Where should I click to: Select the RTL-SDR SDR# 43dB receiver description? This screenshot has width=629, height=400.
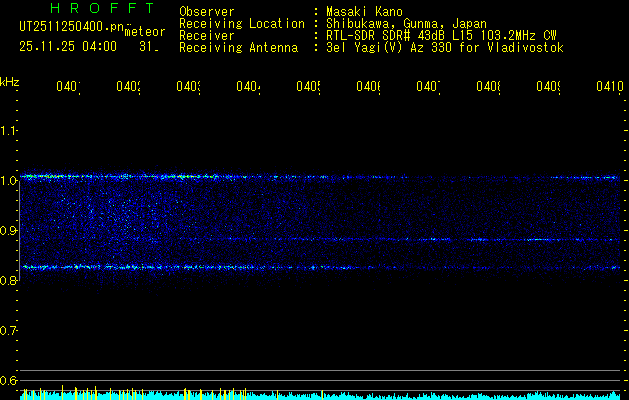tap(441, 36)
